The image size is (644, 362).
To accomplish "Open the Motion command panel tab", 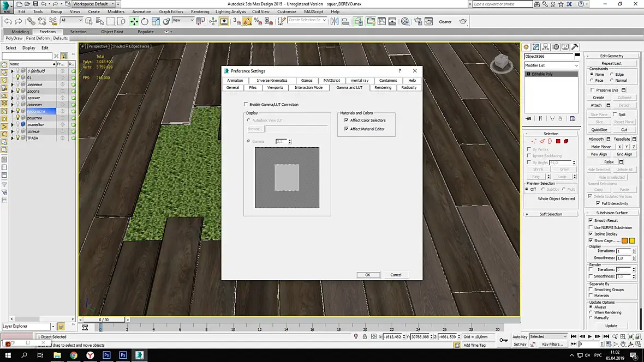I will point(556,47).
